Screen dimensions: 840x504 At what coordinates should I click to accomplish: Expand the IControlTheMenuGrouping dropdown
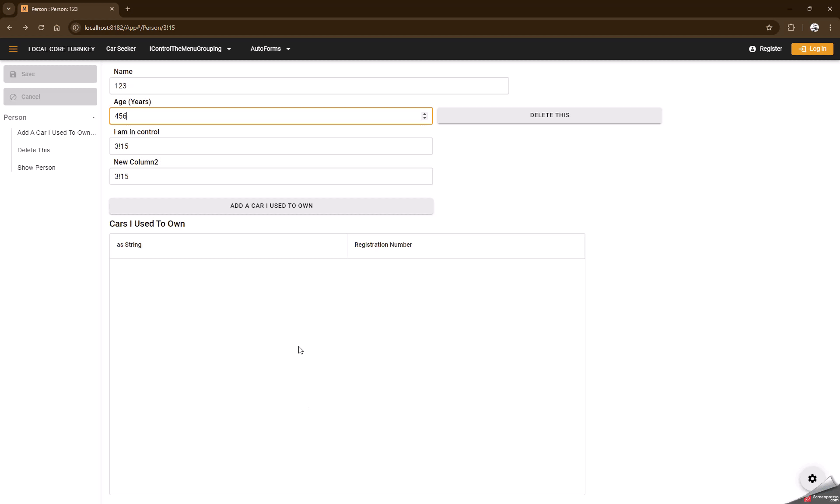(x=190, y=49)
